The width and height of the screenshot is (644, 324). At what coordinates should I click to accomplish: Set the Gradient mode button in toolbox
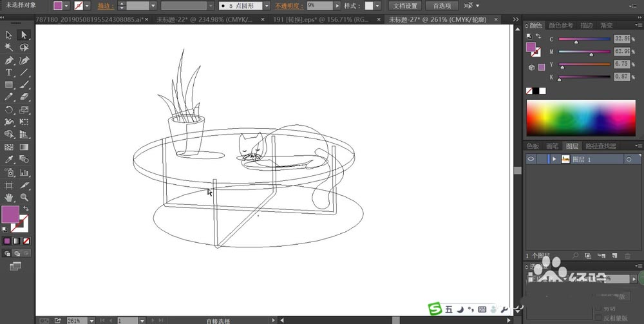(17, 241)
